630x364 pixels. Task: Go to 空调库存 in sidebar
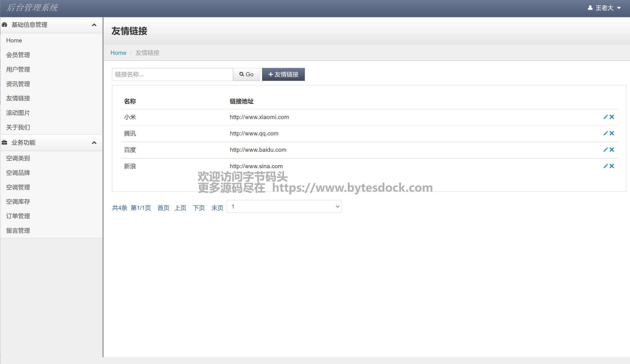(18, 202)
